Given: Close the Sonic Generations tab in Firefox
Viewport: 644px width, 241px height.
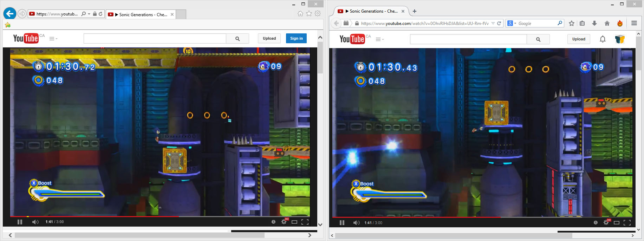Looking at the screenshot, I should 403,11.
